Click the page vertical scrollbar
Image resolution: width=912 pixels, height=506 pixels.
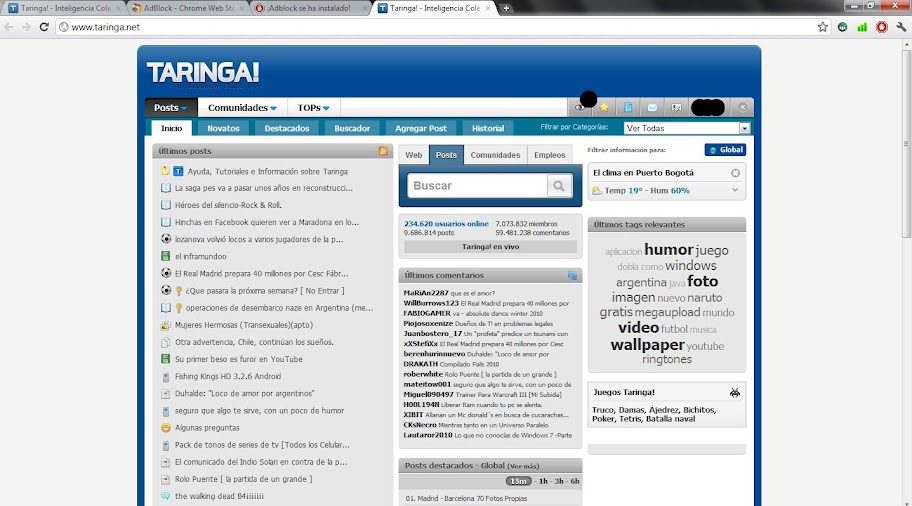click(906, 143)
